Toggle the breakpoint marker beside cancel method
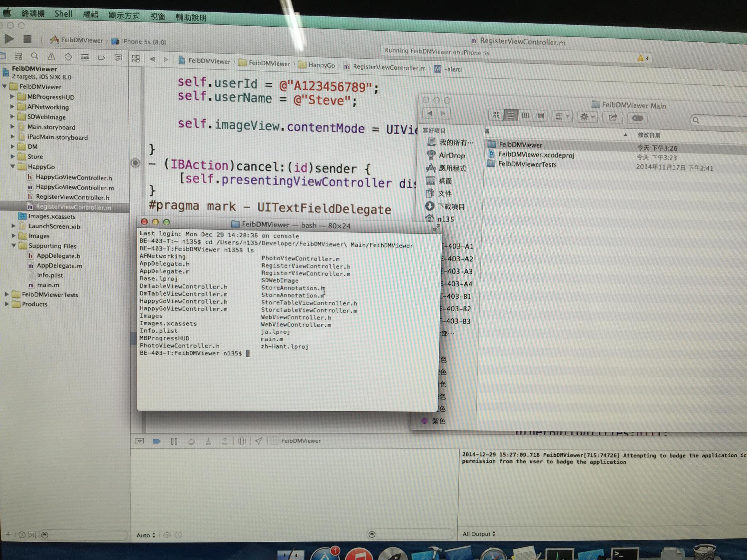The image size is (747, 560). (135, 163)
